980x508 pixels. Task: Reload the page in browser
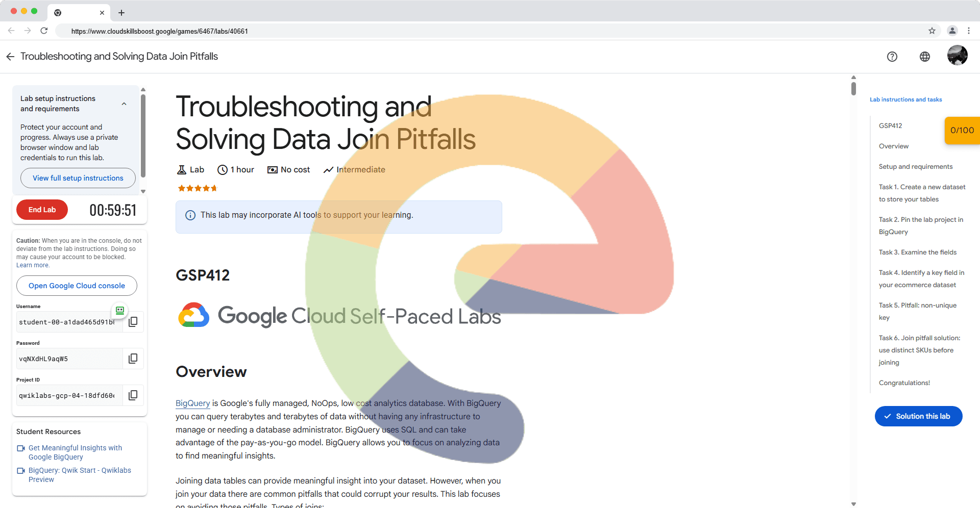[x=44, y=31]
